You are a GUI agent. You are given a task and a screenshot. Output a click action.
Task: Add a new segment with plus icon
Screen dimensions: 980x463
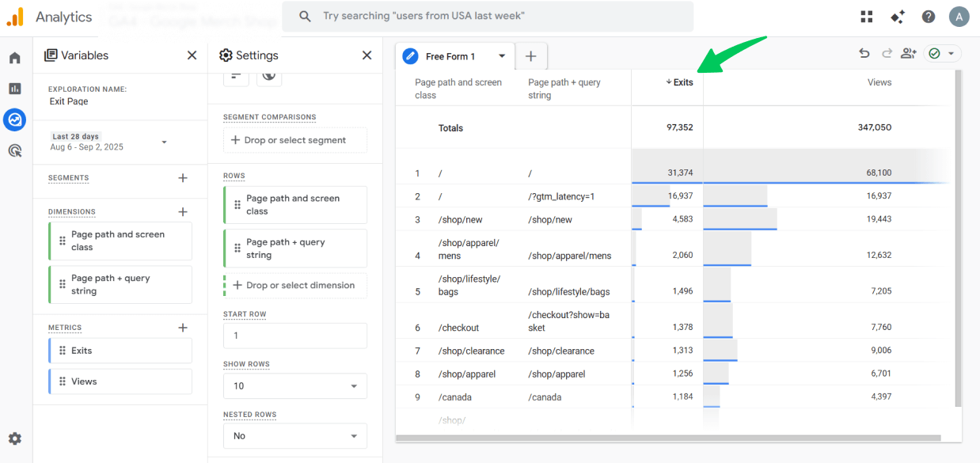[x=183, y=178]
